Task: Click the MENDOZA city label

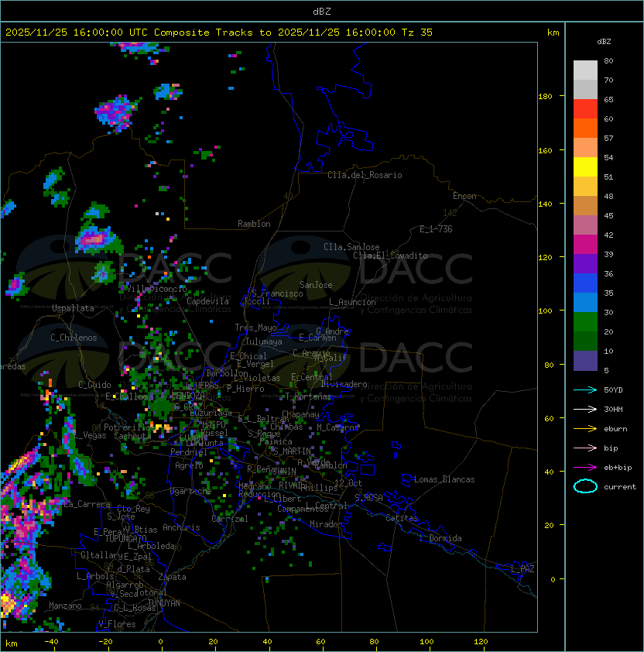Action: [188, 395]
